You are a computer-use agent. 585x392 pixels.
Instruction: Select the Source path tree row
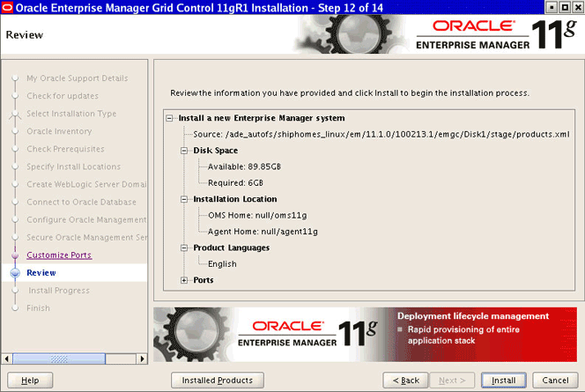click(x=381, y=134)
